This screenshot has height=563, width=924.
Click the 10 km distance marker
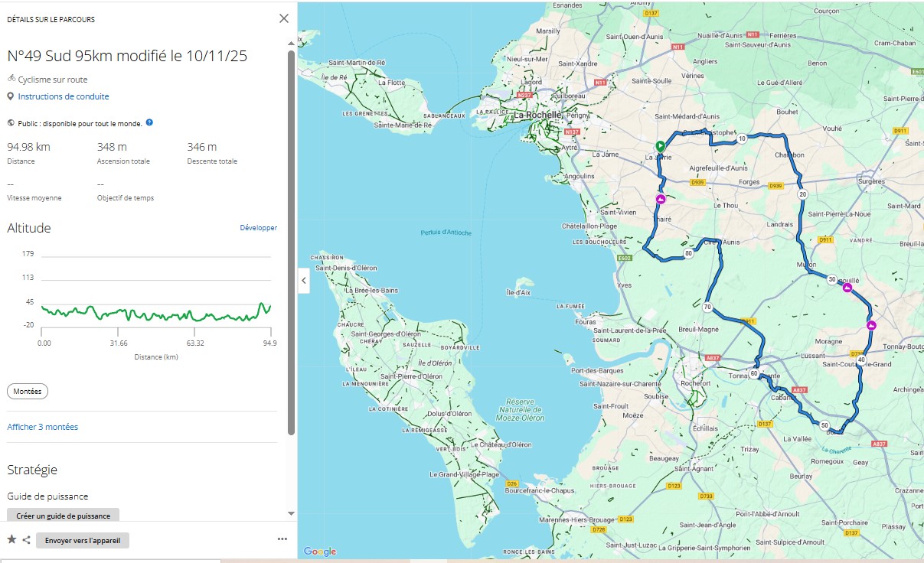coord(742,138)
